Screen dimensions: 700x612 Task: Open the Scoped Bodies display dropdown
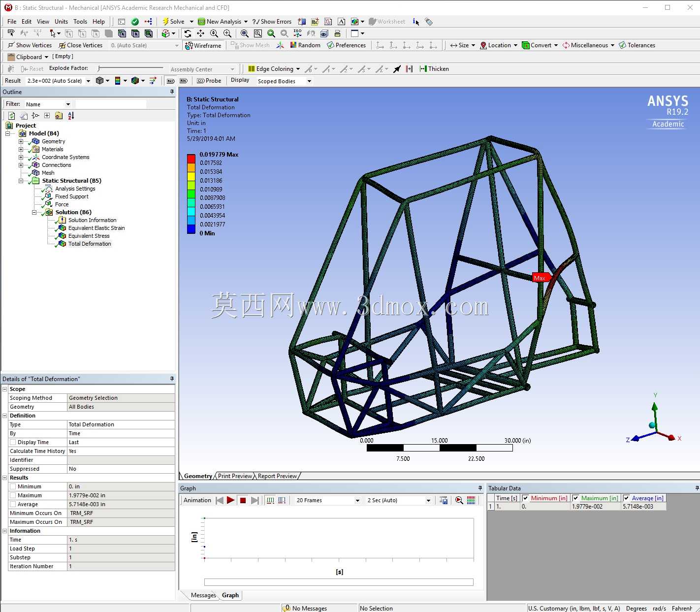[x=309, y=81]
